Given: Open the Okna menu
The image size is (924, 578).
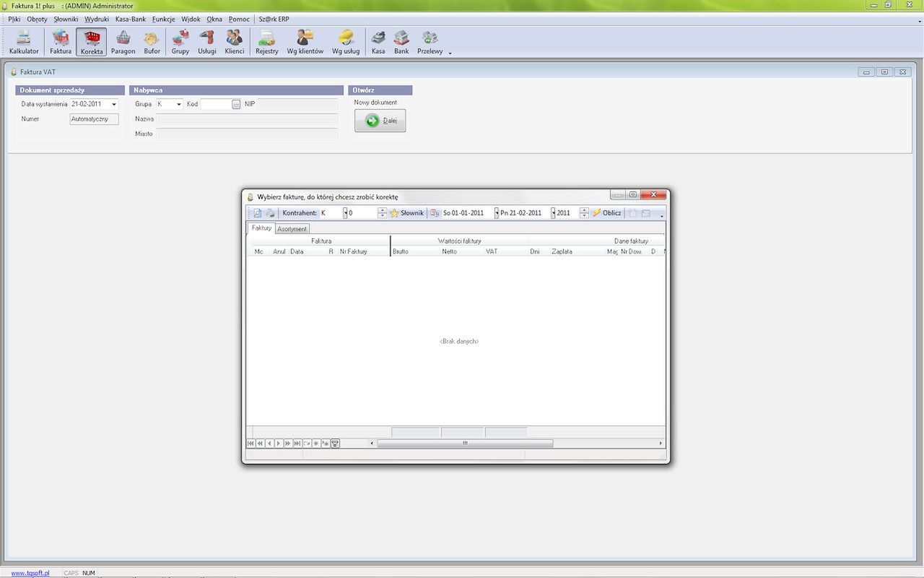Looking at the screenshot, I should pyautogui.click(x=214, y=20).
